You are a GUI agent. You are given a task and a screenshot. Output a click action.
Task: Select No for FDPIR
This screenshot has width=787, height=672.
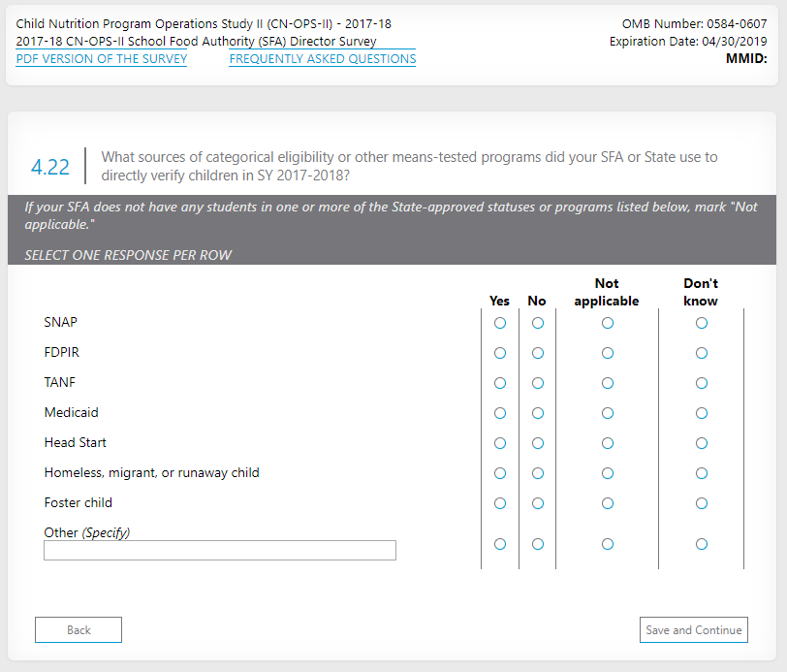538,354
